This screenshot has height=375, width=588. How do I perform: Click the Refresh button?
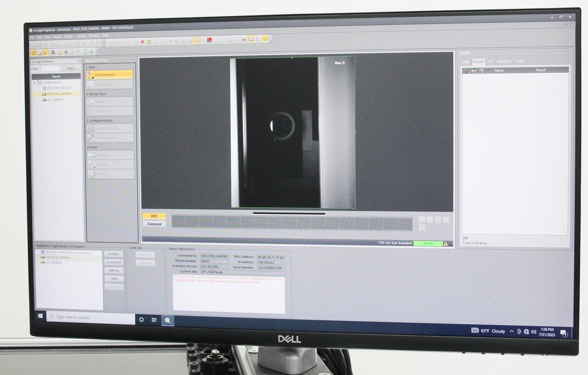(x=114, y=270)
